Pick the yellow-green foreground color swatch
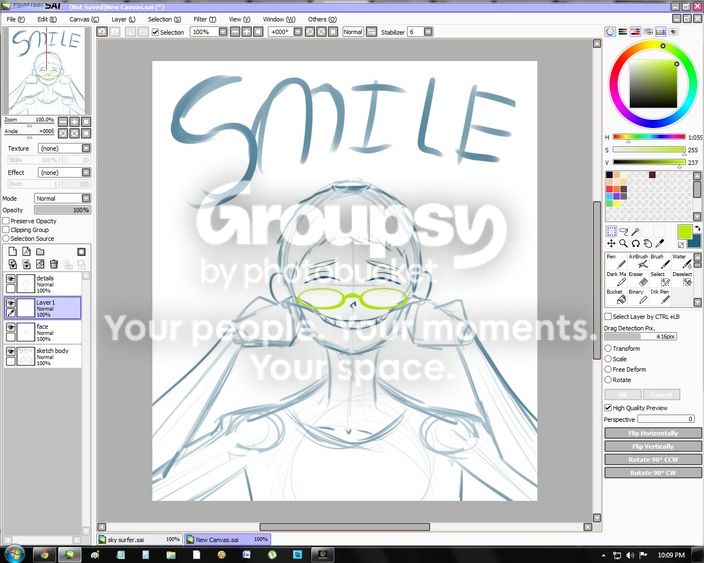Viewport: 704px width, 563px height. click(x=684, y=232)
